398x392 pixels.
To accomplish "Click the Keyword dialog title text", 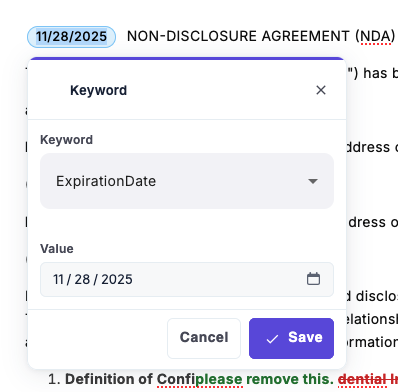I will pos(98,90).
